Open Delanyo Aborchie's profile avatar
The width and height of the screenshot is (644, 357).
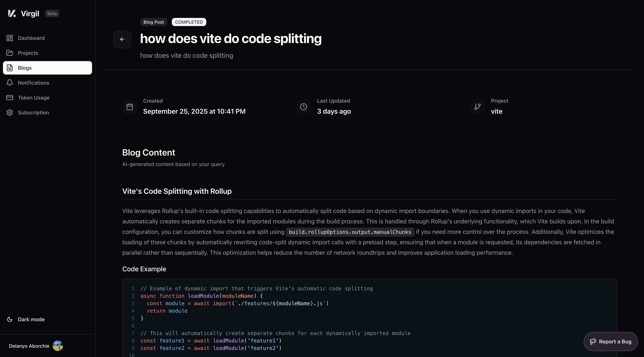point(58,346)
